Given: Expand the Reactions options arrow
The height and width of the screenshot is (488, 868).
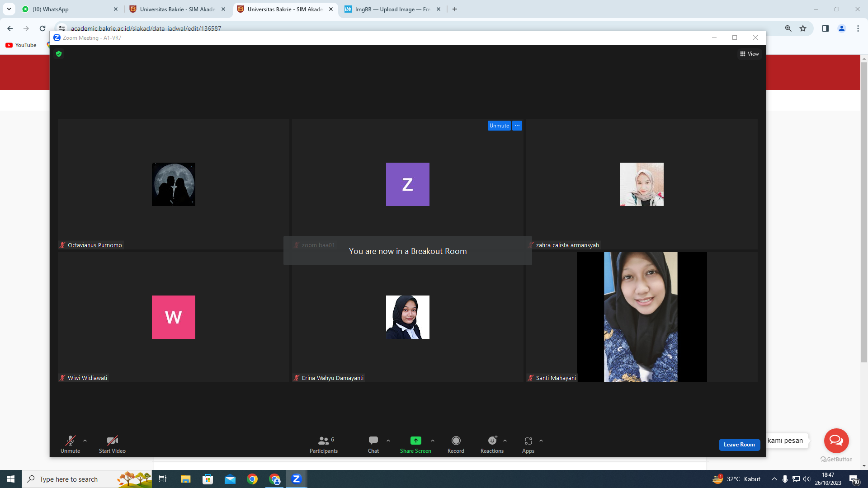Looking at the screenshot, I should [x=505, y=441].
